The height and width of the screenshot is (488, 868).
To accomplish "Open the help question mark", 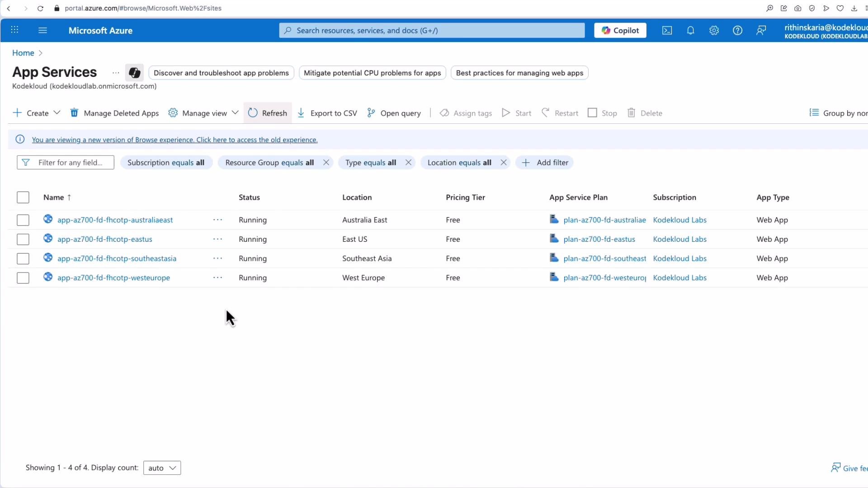I will point(737,30).
